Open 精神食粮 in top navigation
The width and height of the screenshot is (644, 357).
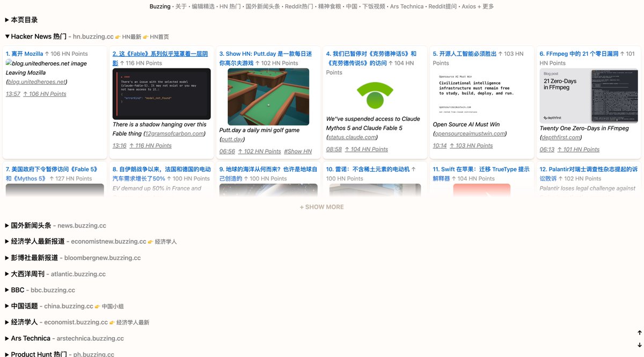330,6
